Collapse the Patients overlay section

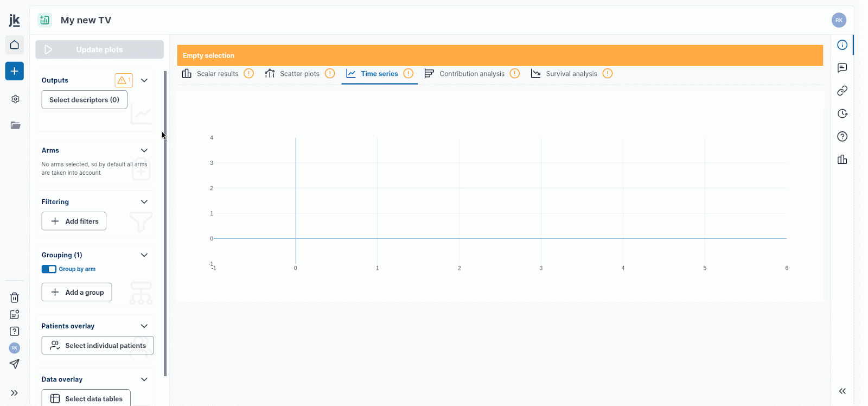(144, 326)
